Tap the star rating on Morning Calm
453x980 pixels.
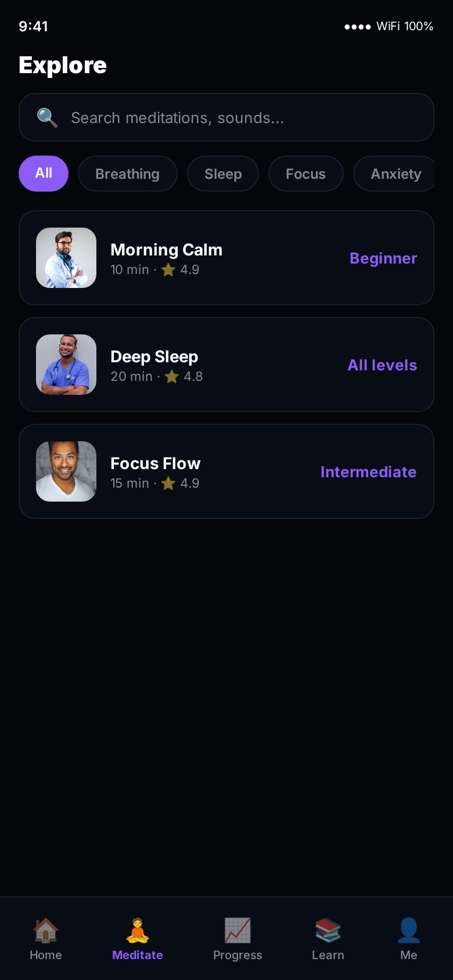(x=168, y=270)
